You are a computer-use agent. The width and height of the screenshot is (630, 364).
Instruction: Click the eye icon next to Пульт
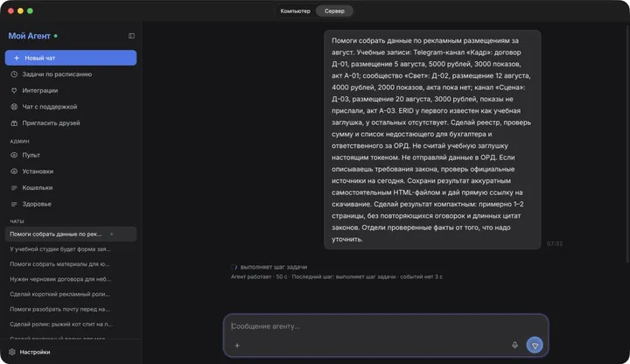click(x=14, y=155)
